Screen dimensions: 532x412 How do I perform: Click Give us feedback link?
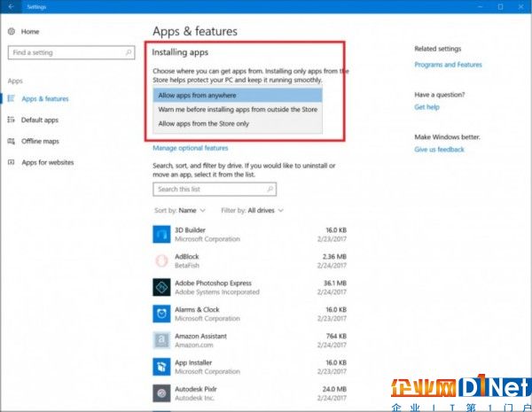pyautogui.click(x=439, y=150)
